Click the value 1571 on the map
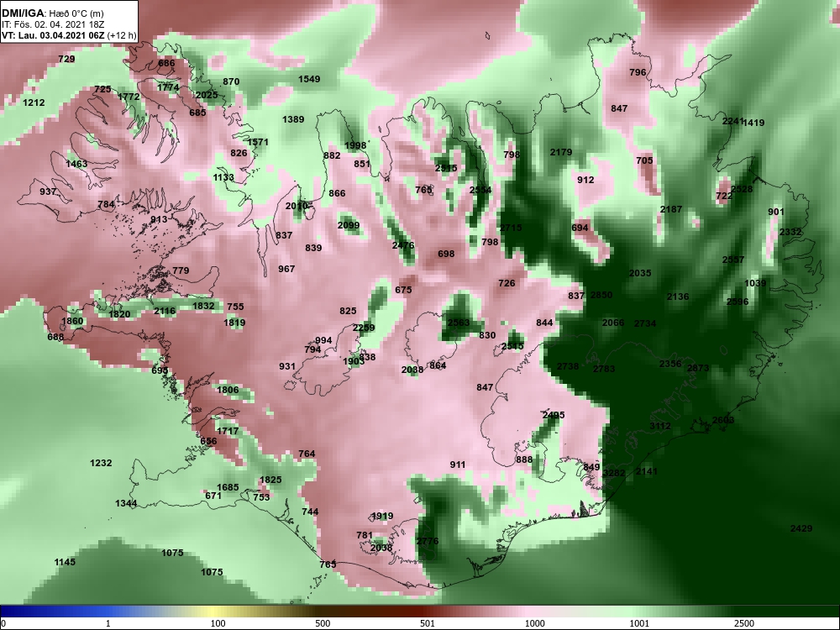This screenshot has height=630, width=840. coord(258,142)
